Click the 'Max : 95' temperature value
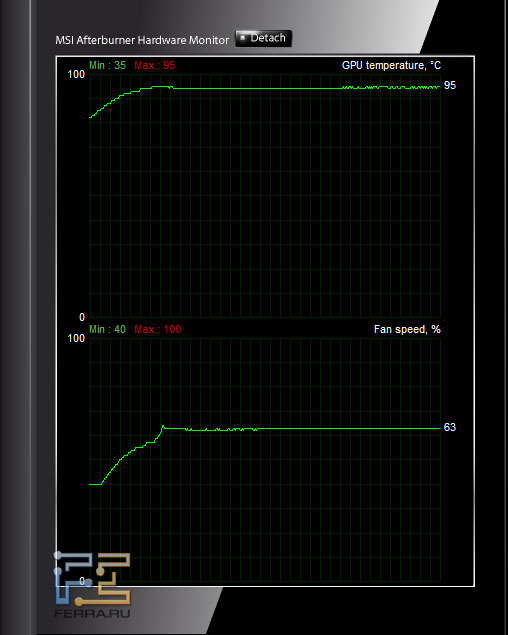 [x=155, y=65]
